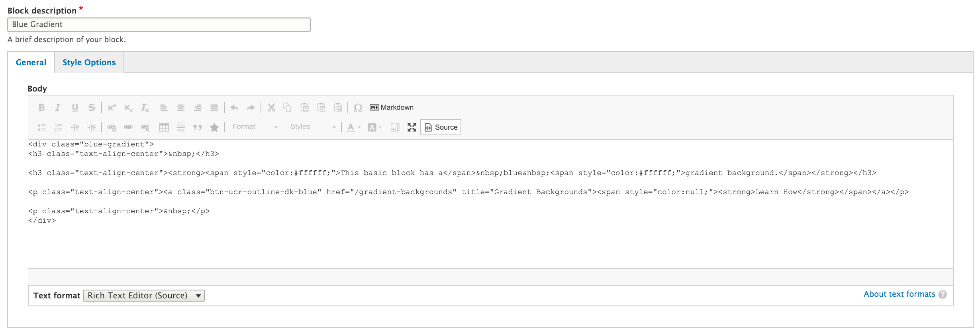Click in the HTML source text area

pos(490,204)
